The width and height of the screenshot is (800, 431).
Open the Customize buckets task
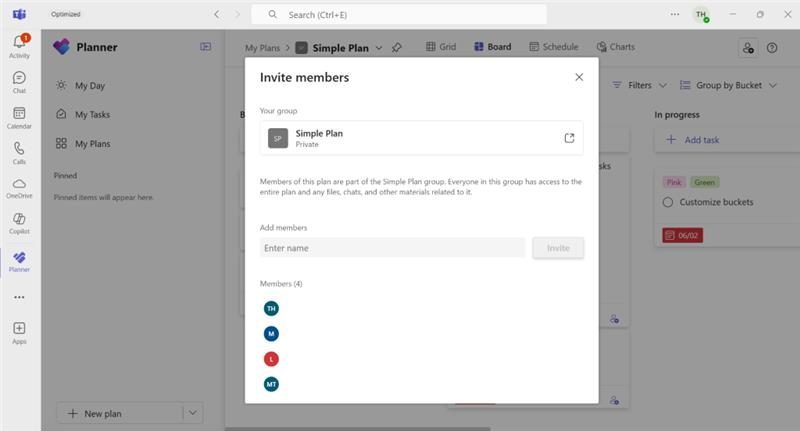(716, 202)
